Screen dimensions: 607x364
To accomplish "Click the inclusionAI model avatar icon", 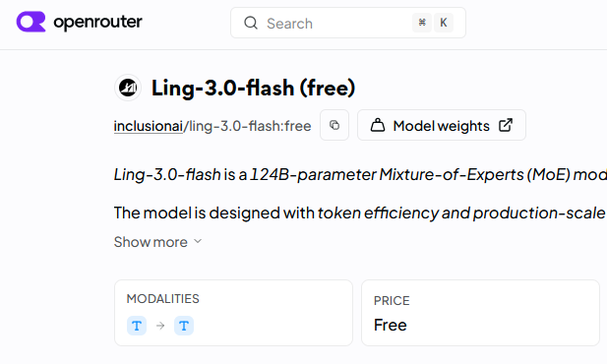I will click(x=128, y=88).
